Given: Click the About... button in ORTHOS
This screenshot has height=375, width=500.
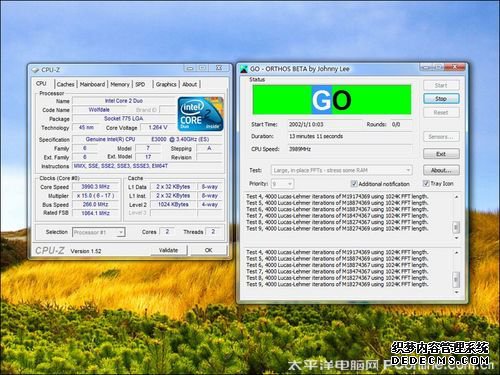Looking at the screenshot, I should [441, 170].
